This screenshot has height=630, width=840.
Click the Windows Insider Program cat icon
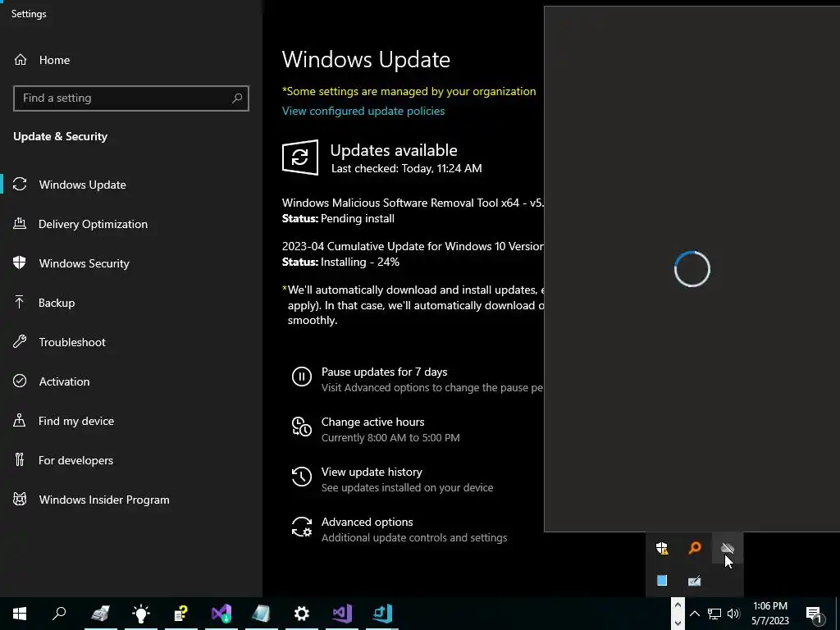click(20, 500)
